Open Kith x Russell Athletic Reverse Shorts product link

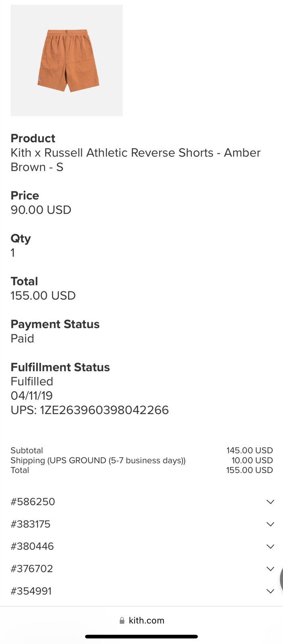(135, 160)
